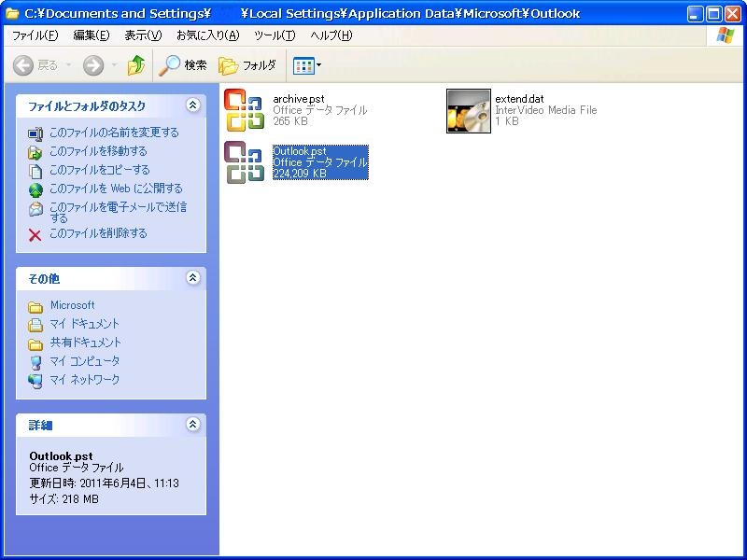This screenshot has width=747, height=560.
Task: Go to マイ ネットワーク link
Action: pyautogui.click(x=85, y=380)
